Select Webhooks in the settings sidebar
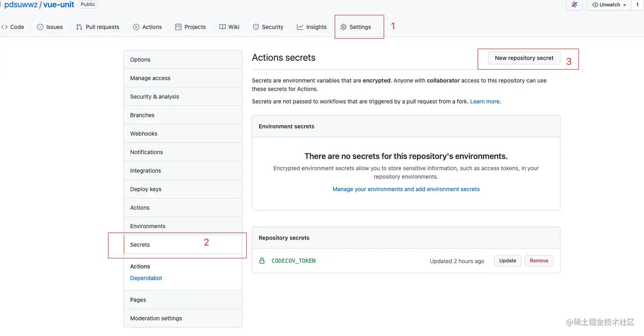Image resolution: width=644 pixels, height=336 pixels. tap(144, 133)
